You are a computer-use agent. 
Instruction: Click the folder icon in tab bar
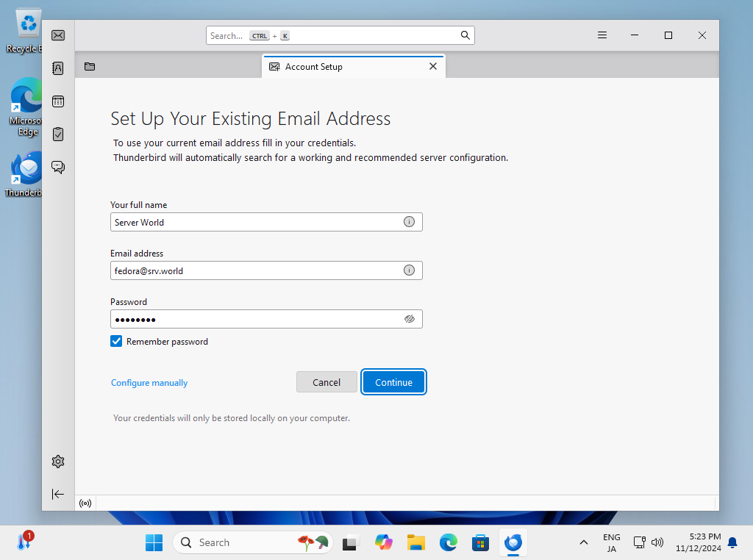click(x=90, y=67)
